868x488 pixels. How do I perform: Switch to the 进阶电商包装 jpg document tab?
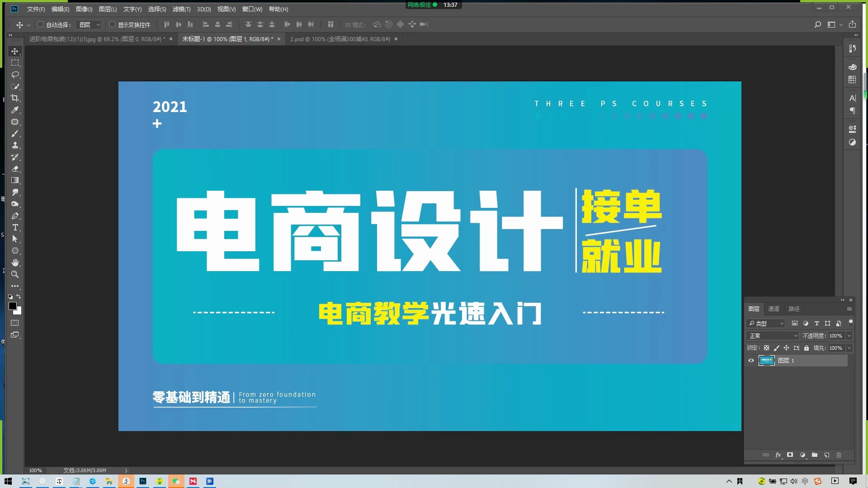(x=97, y=39)
